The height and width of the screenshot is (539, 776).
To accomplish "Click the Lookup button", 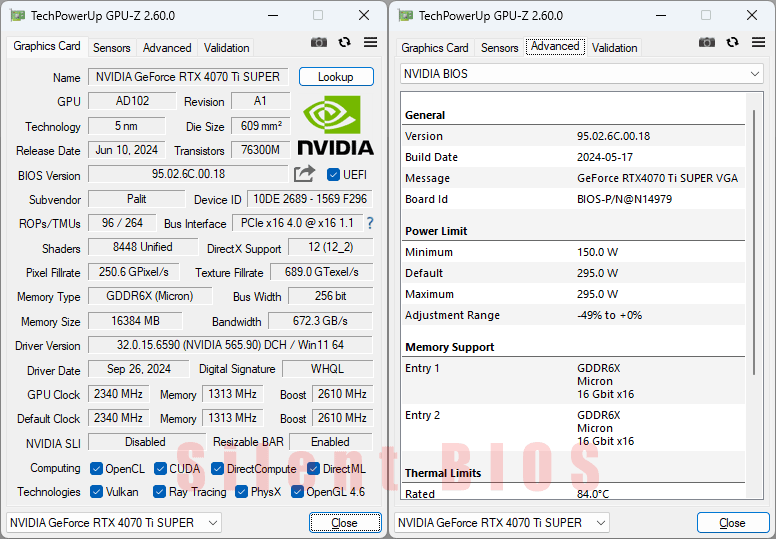I will 336,77.
